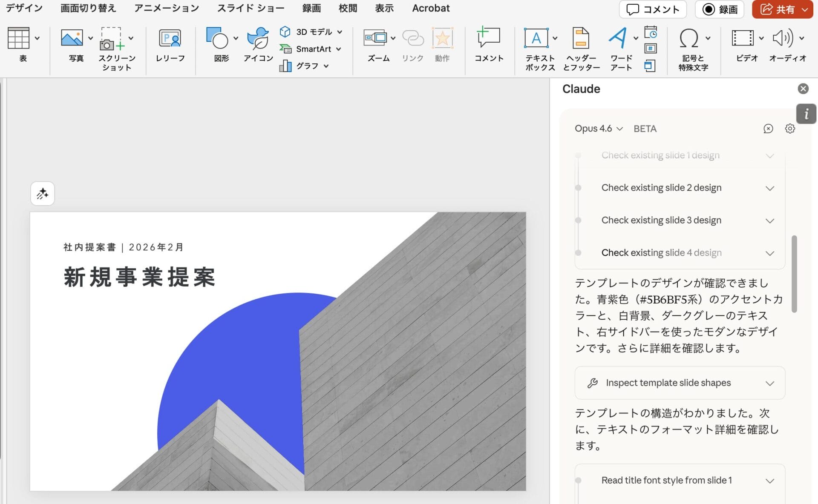Expand the Check existing slide 2 design step
The width and height of the screenshot is (818, 504).
(769, 188)
